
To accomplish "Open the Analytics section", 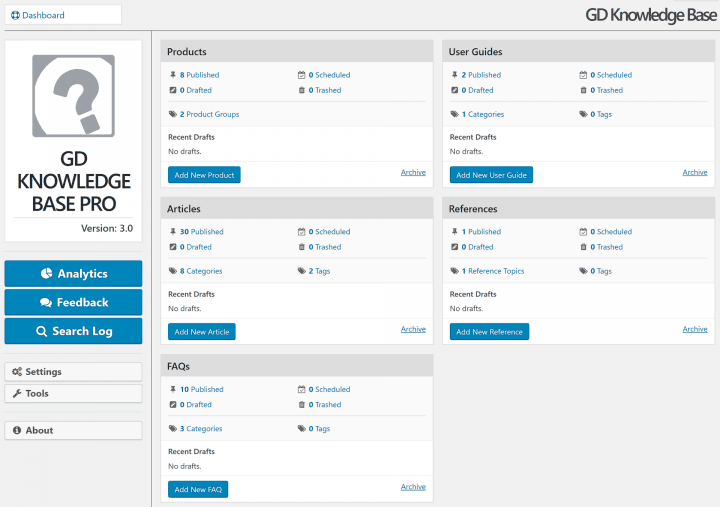I will 73,274.
